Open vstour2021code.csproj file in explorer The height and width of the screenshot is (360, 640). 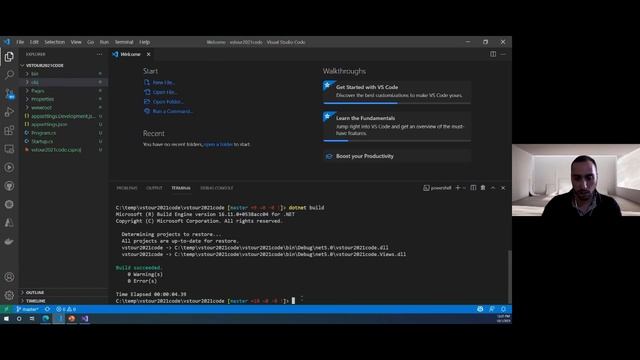(56, 150)
